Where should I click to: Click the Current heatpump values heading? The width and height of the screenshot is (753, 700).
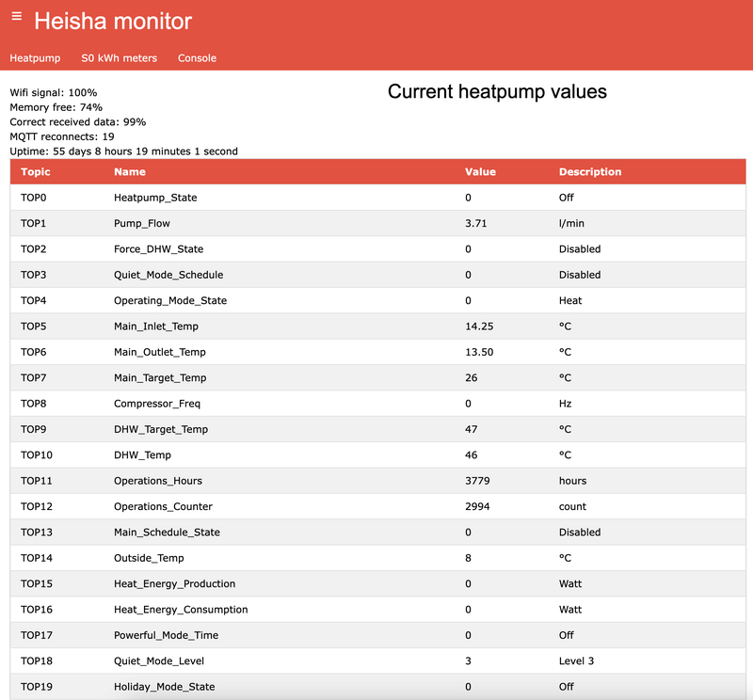pos(497,92)
